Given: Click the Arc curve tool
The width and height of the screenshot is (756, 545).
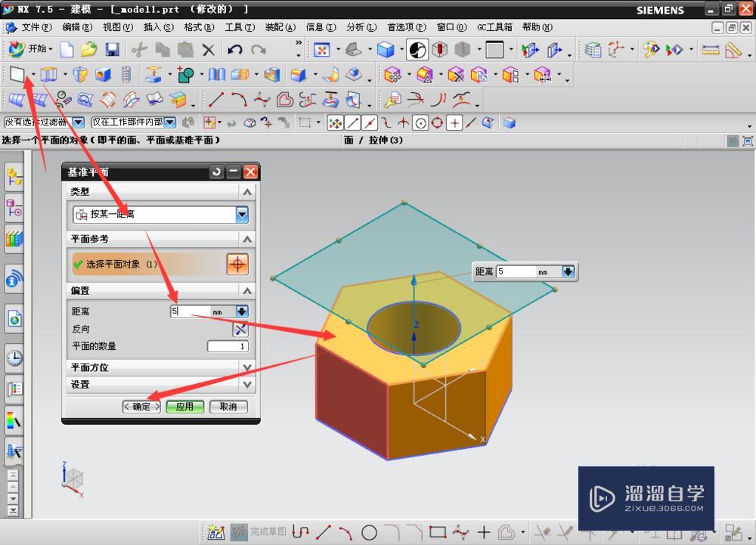Looking at the screenshot, I should tap(239, 99).
